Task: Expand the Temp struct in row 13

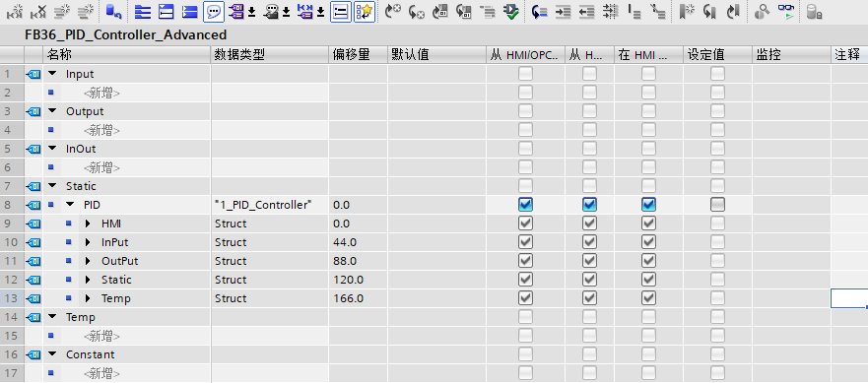Action: (x=88, y=298)
